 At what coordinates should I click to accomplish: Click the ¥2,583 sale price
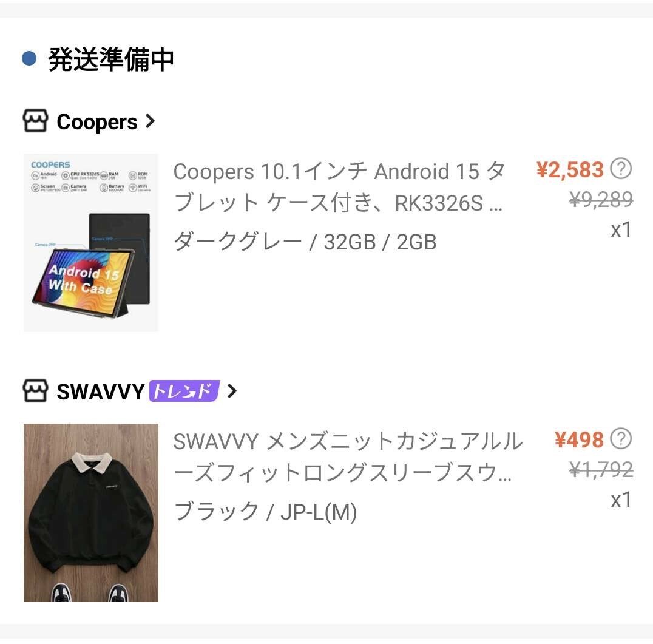(570, 169)
